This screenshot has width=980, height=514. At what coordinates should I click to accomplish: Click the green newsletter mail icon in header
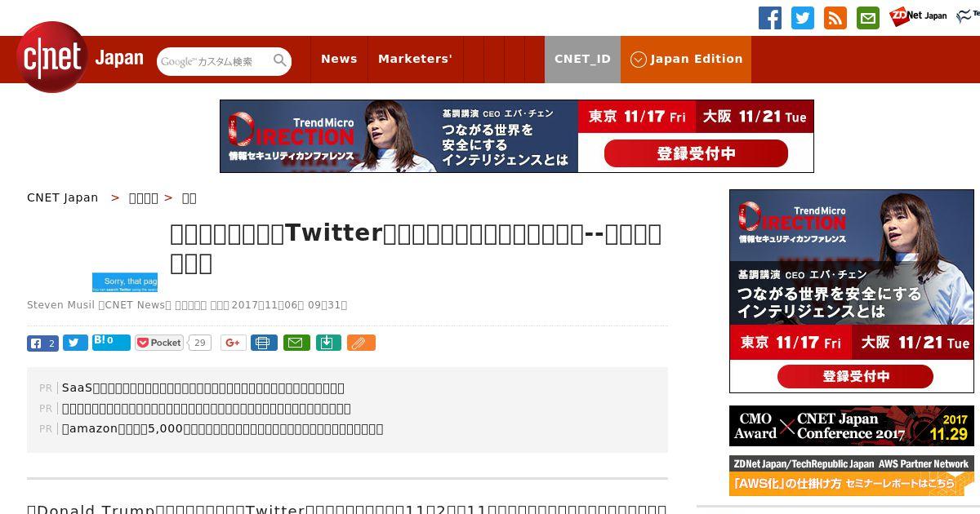pyautogui.click(x=868, y=18)
